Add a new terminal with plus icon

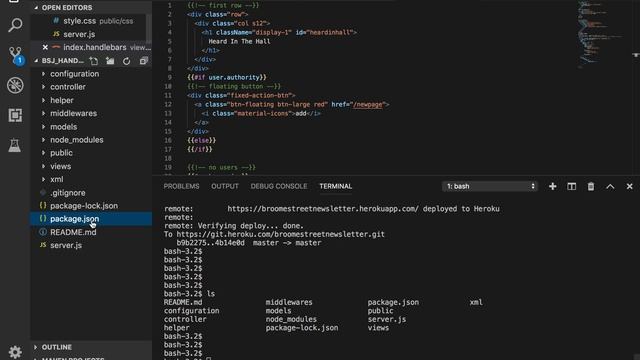click(x=552, y=186)
